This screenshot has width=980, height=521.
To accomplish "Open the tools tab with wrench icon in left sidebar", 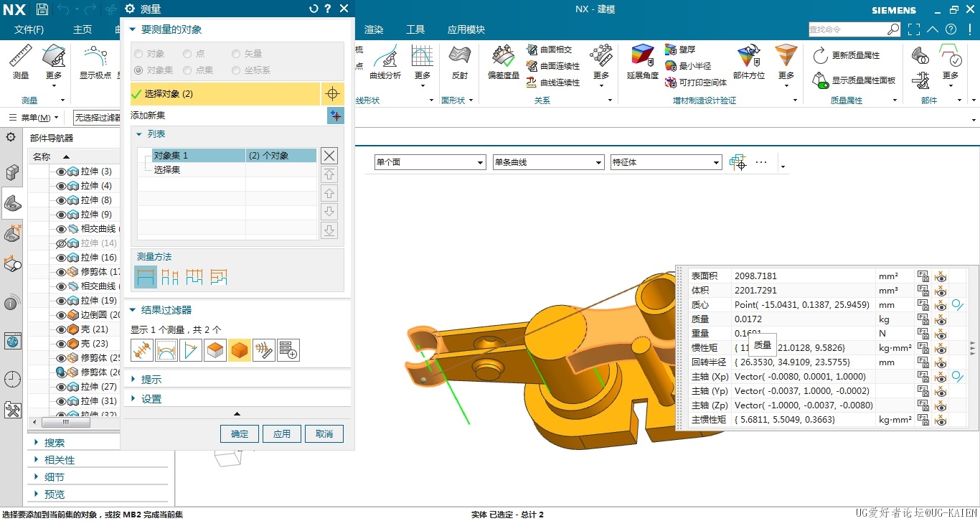I will [x=12, y=410].
